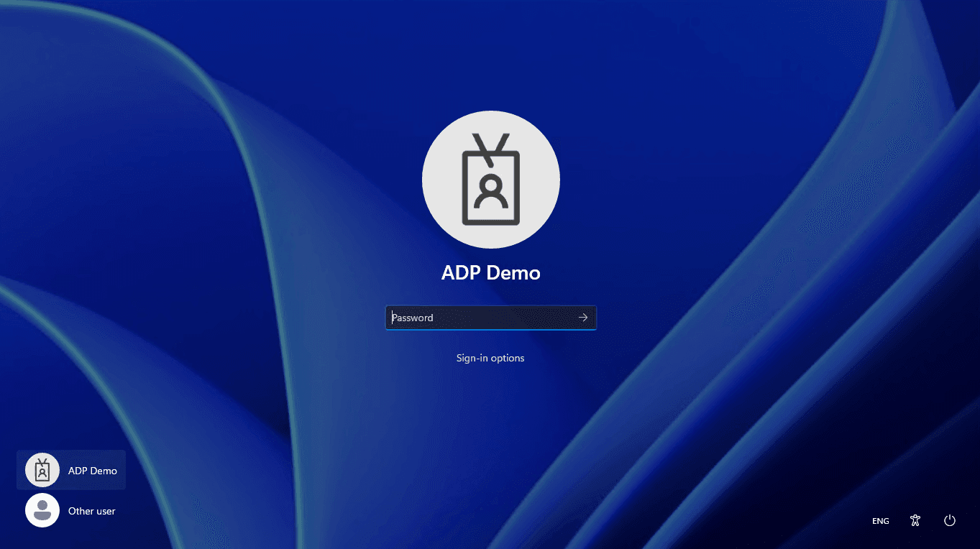
Task: Click the word "options" in the Sign-in link
Action: point(508,358)
